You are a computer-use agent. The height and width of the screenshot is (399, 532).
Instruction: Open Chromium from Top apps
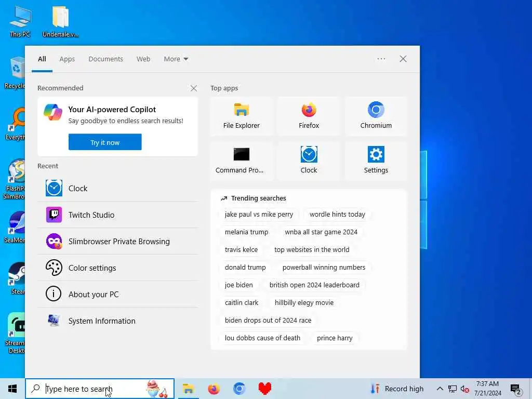click(x=376, y=116)
